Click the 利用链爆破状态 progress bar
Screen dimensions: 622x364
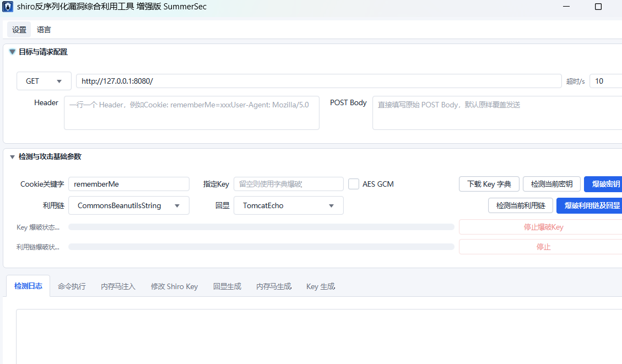coord(261,247)
